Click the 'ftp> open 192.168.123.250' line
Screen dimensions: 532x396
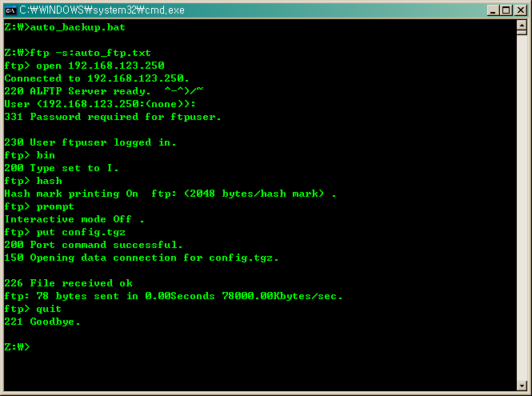click(x=84, y=66)
